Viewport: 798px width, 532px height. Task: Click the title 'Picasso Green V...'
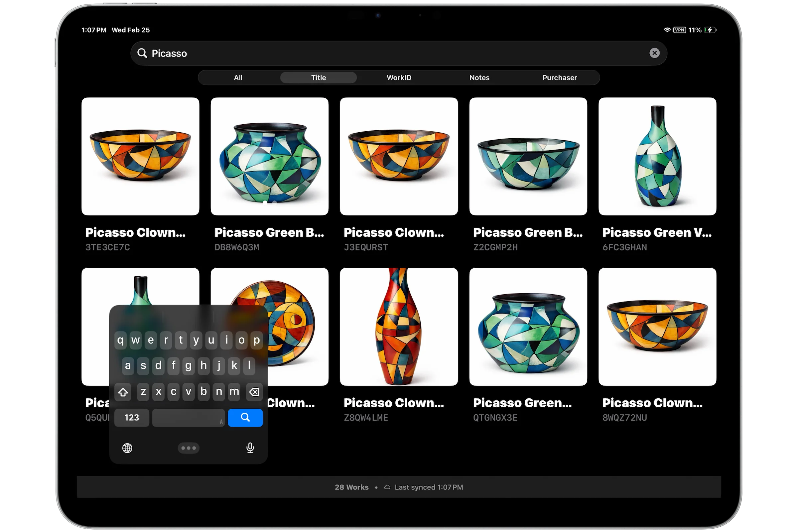(657, 232)
